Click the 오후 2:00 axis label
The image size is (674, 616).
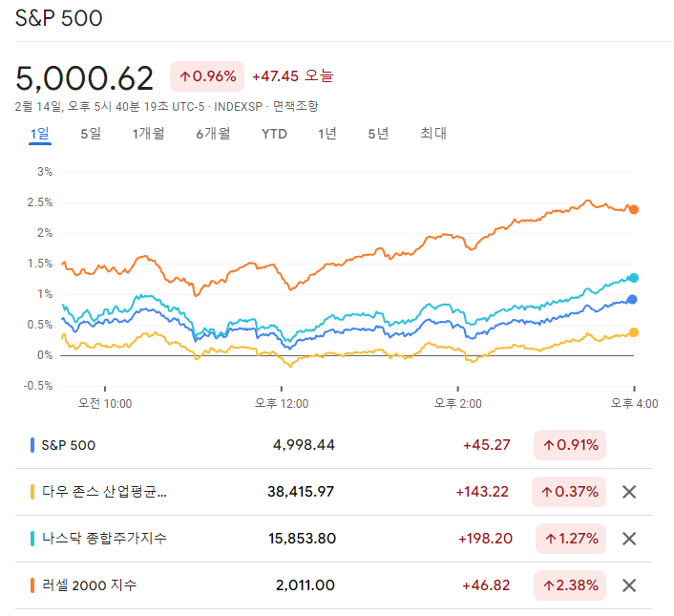pyautogui.click(x=458, y=404)
